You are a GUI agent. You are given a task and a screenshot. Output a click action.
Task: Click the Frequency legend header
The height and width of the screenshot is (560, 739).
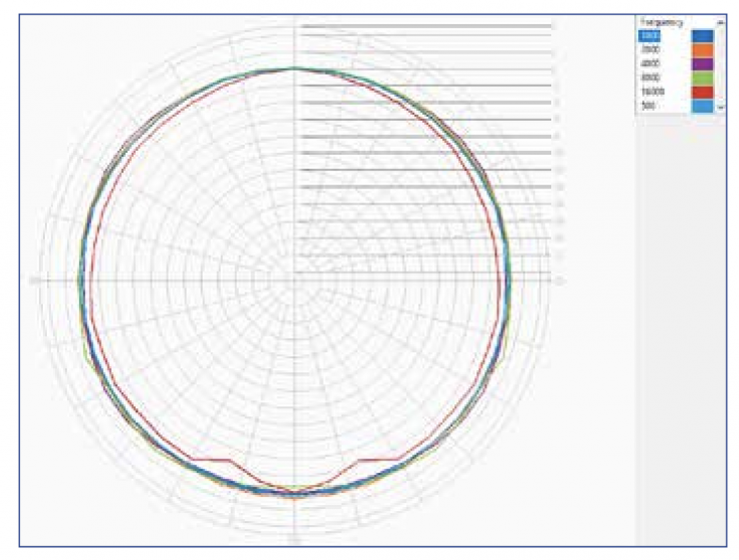[661, 21]
